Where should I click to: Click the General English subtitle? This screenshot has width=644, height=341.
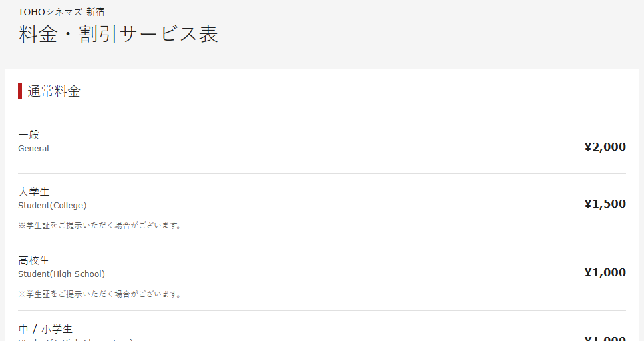33,149
